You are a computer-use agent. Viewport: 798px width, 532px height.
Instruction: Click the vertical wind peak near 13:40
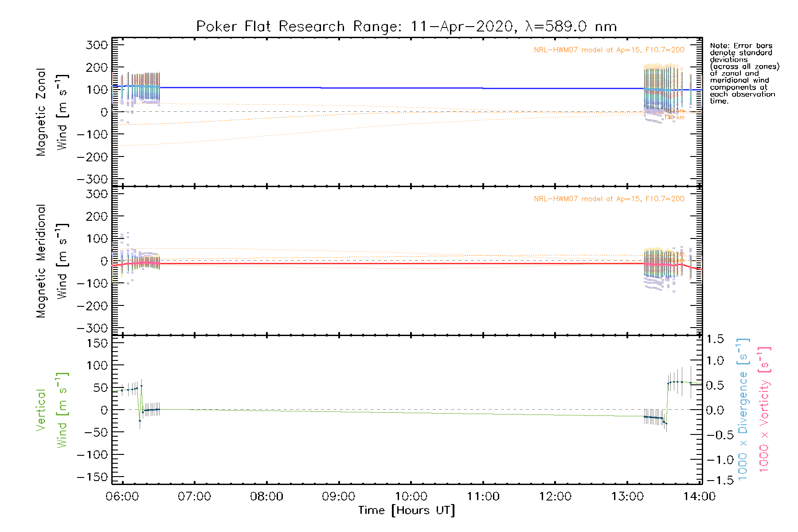tap(678, 382)
